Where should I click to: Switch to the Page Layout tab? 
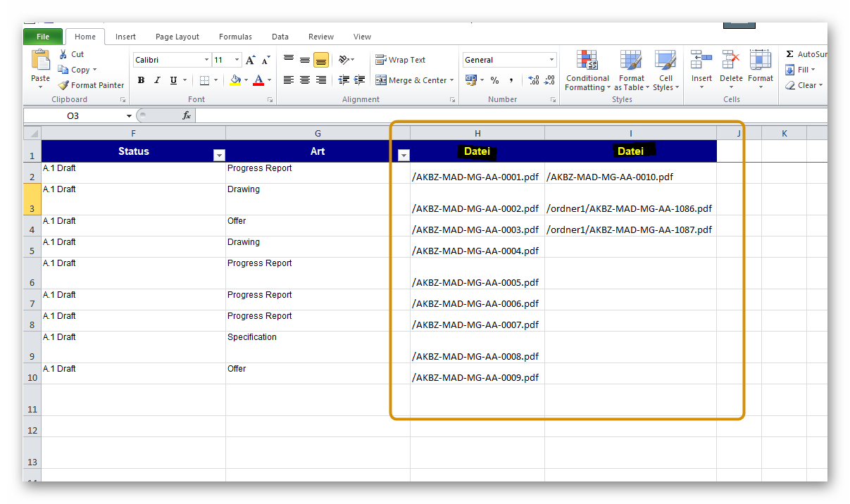[x=177, y=37]
